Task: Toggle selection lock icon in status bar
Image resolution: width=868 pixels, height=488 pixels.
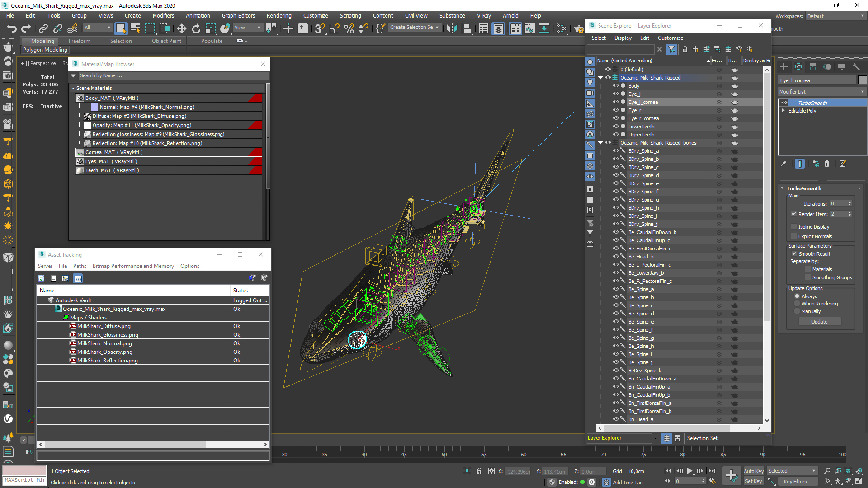Action: [479, 471]
